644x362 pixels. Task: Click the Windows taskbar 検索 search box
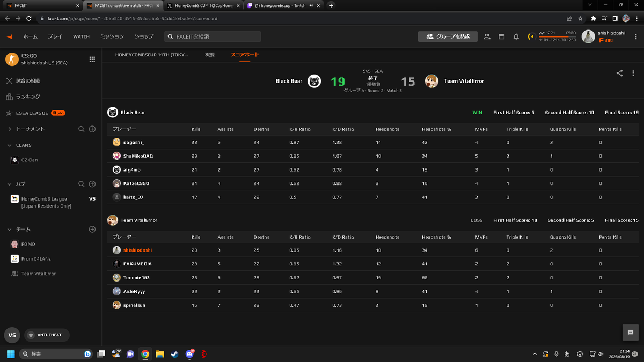tap(56, 354)
